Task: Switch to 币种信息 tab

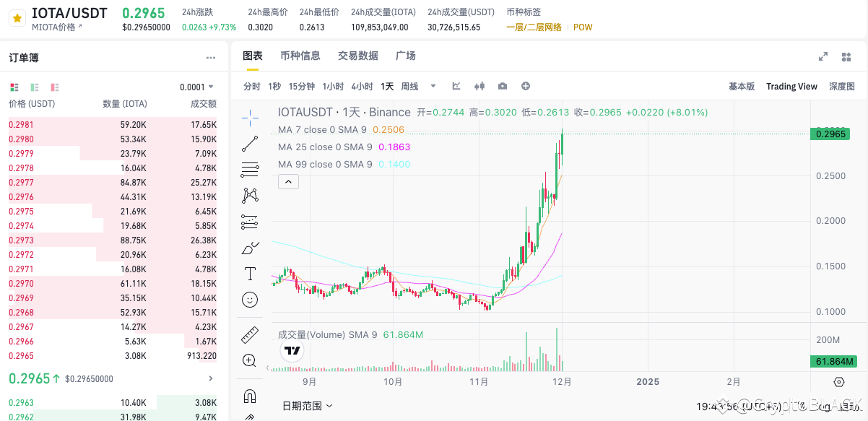Action: [300, 56]
